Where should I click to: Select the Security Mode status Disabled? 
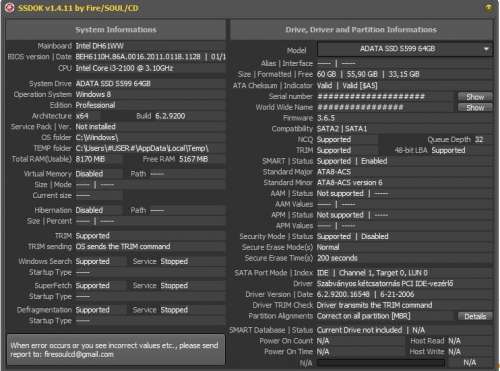point(375,236)
